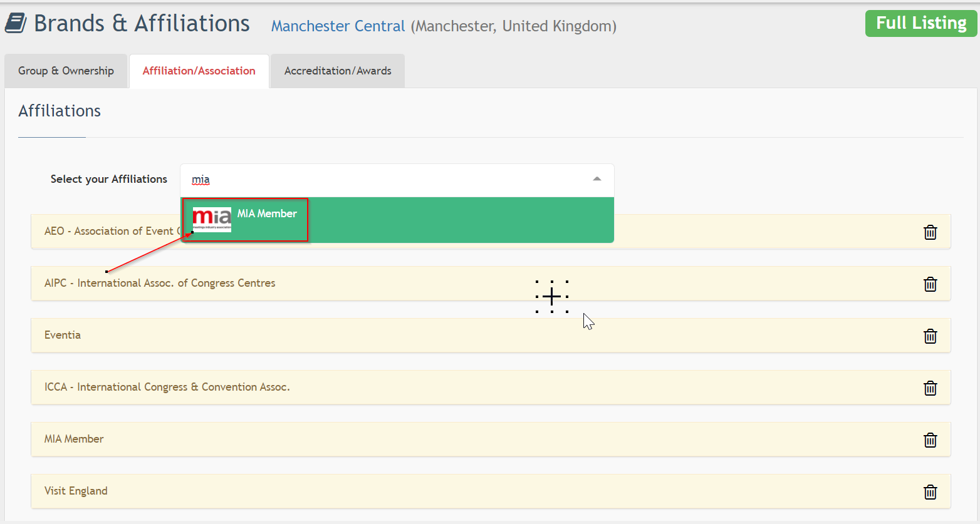Delete the Visit England affiliation

(x=930, y=492)
